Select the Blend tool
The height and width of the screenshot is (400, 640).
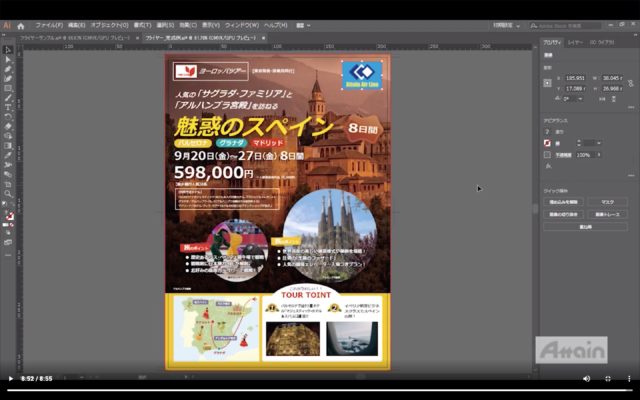click(8, 174)
